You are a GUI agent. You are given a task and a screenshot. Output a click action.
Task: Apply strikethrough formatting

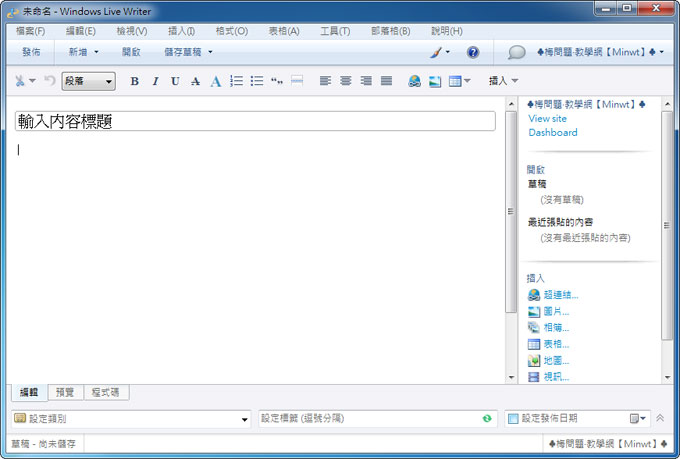[x=195, y=81]
